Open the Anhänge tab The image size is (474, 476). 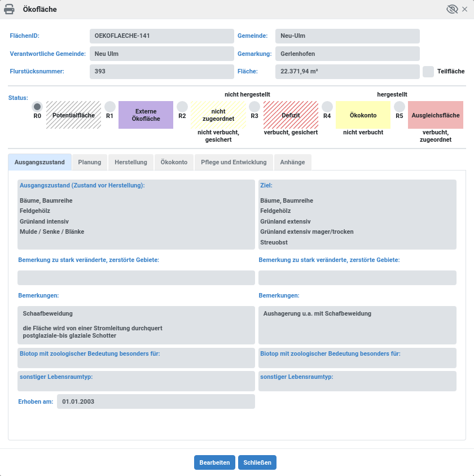[x=292, y=162]
